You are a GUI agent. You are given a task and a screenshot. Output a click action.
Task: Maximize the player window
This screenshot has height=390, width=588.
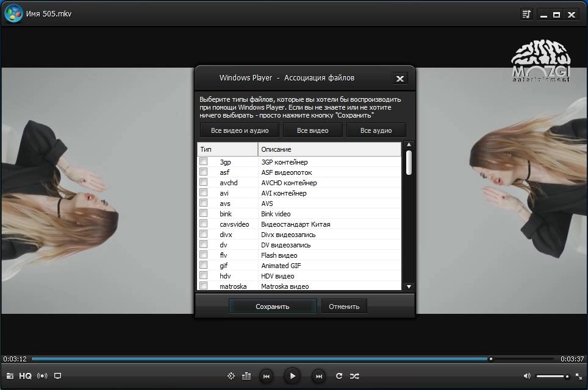click(x=557, y=15)
